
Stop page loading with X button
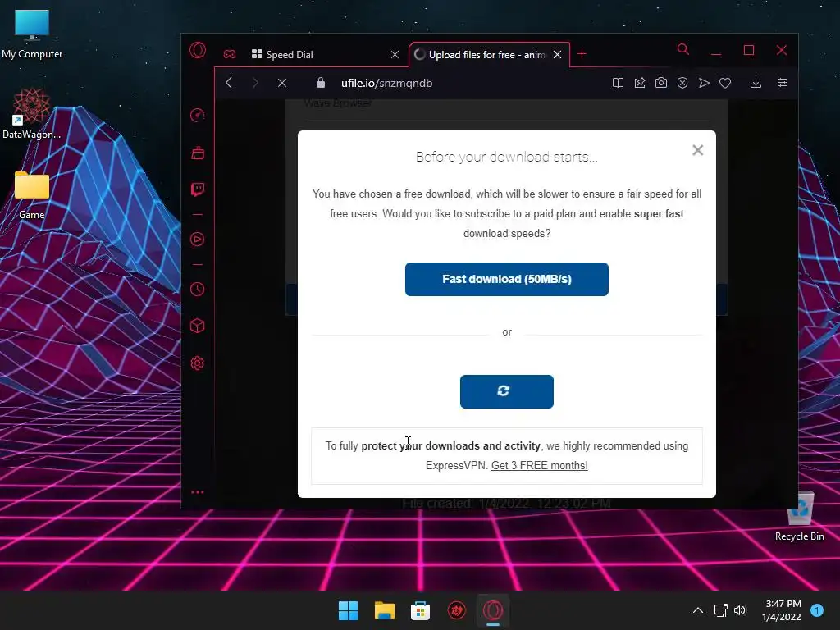tap(282, 83)
